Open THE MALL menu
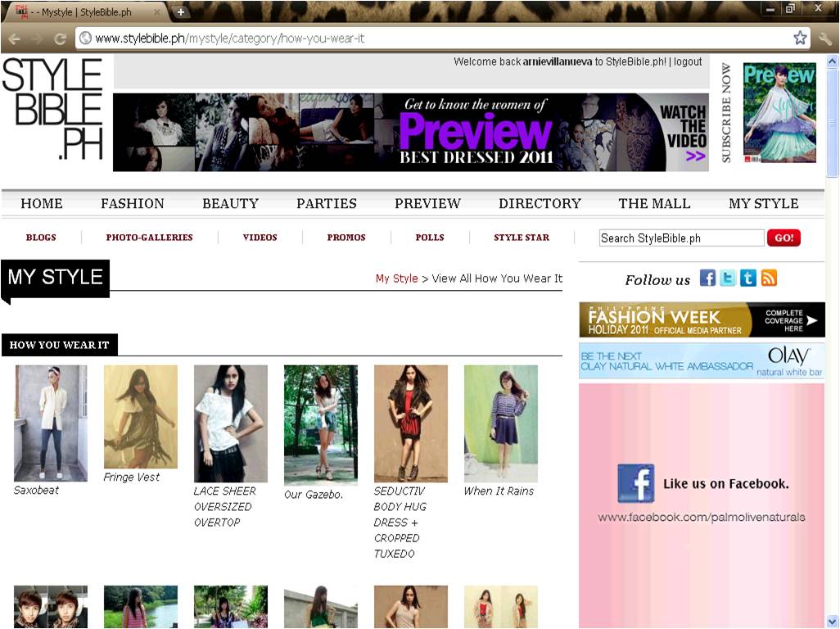The height and width of the screenshot is (629, 840). pos(655,204)
